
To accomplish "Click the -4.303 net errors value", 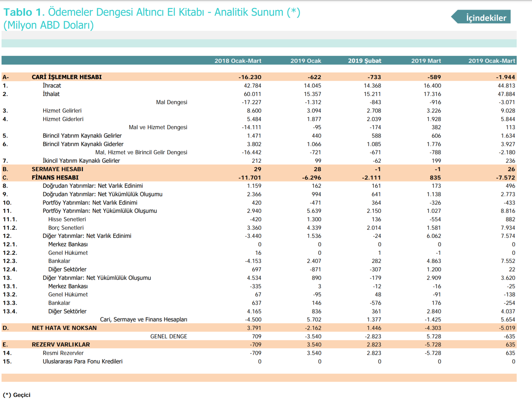I will tap(433, 328).
